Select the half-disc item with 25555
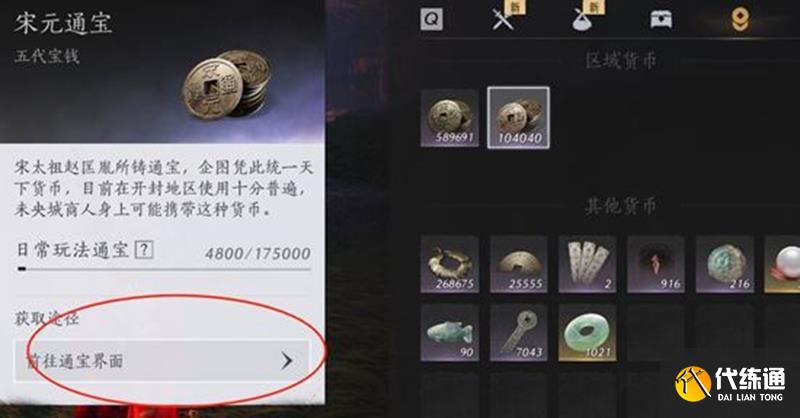The image size is (800, 418). pos(518,264)
